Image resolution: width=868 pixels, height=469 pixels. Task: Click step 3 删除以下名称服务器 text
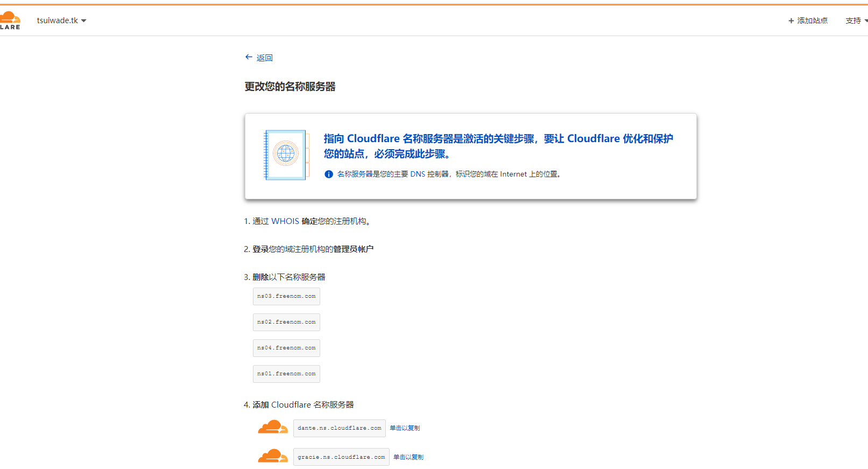(x=289, y=277)
